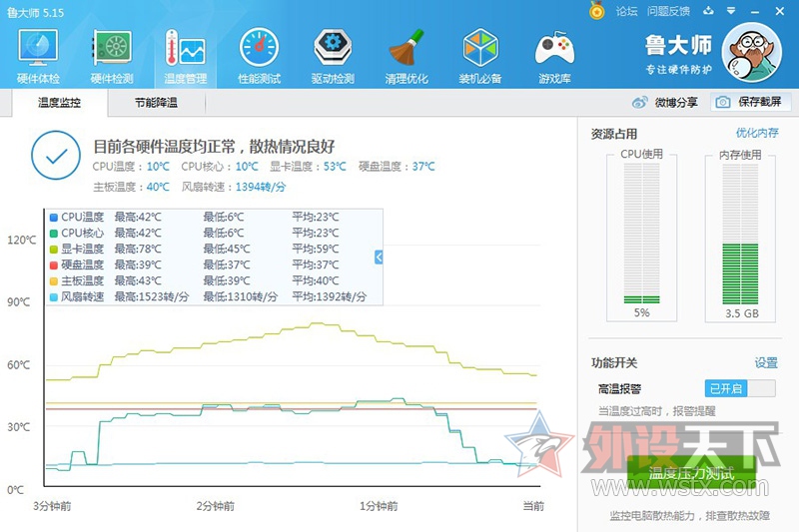Image resolution: width=799 pixels, height=532 pixels.
Task: Click the 5% CPU usage value
Action: tap(641, 312)
